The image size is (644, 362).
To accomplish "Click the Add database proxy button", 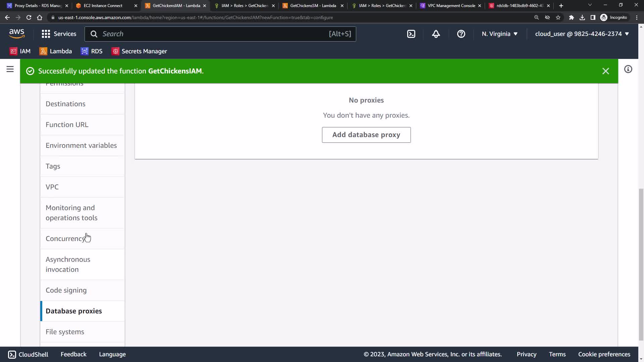I will [366, 135].
